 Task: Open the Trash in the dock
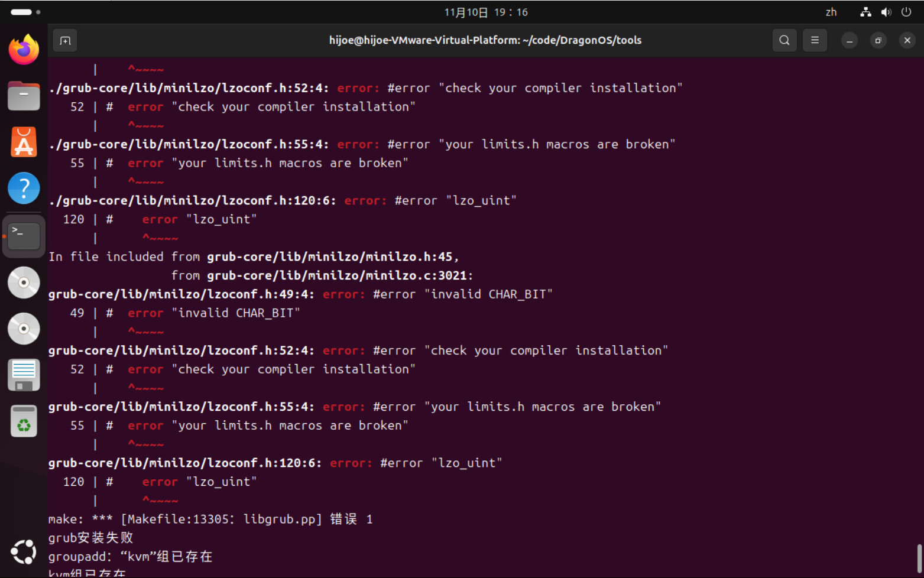[24, 421]
